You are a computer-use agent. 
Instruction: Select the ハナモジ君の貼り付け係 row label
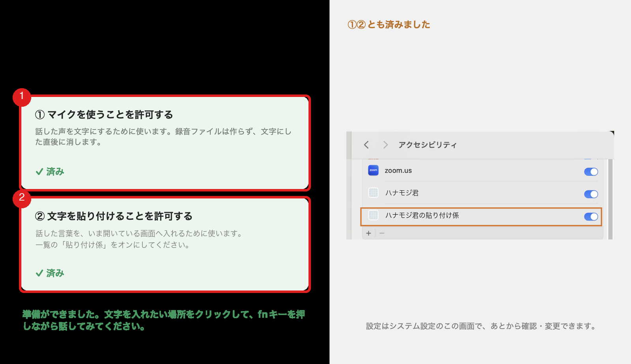422,215
